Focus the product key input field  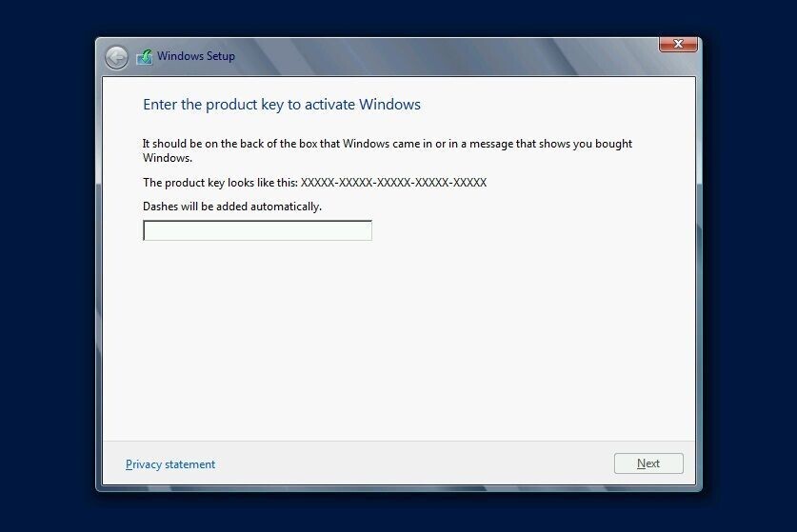click(257, 230)
